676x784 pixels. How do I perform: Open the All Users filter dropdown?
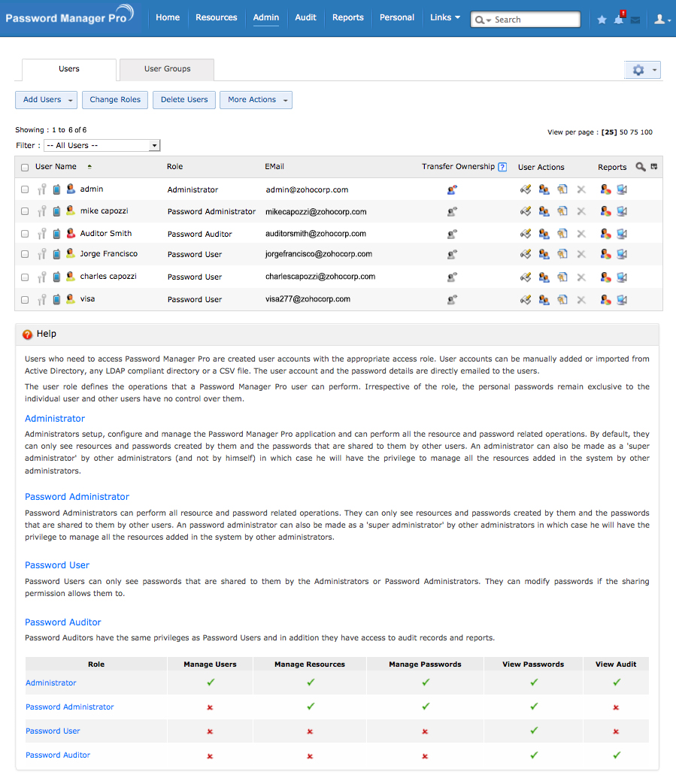102,146
